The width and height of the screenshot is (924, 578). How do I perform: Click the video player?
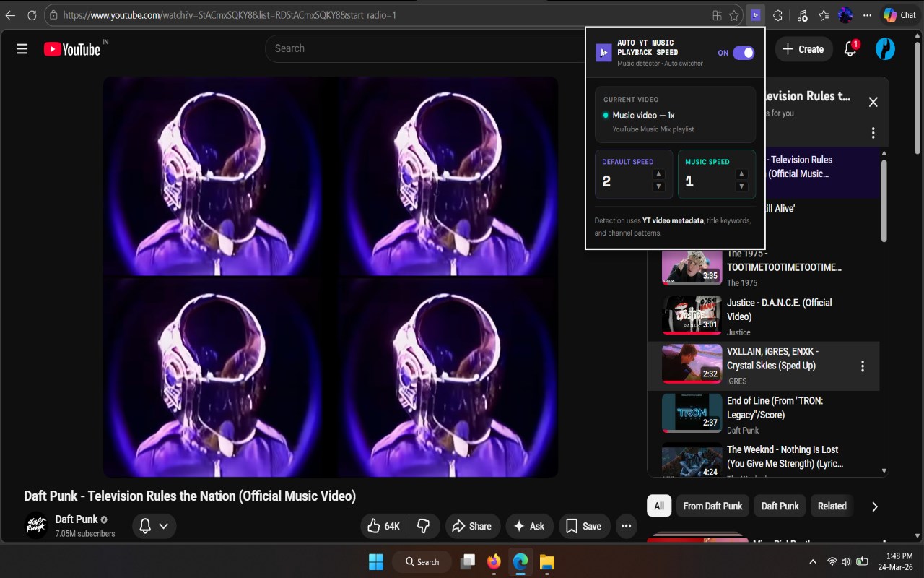tap(331, 277)
